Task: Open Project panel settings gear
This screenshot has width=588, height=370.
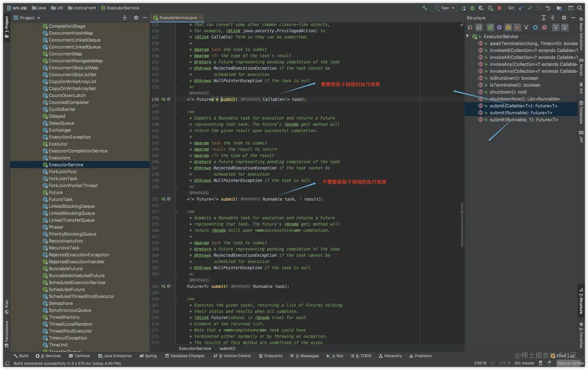Action: 136,18
